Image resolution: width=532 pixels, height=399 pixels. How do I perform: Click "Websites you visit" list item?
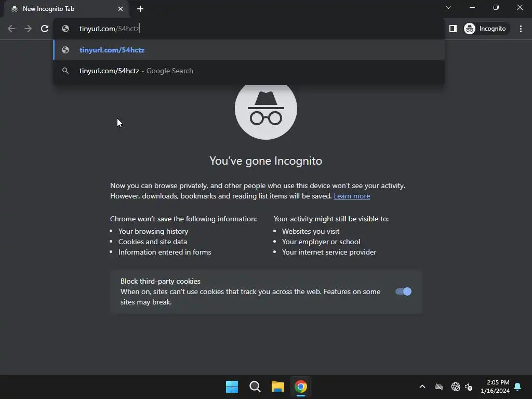311,231
